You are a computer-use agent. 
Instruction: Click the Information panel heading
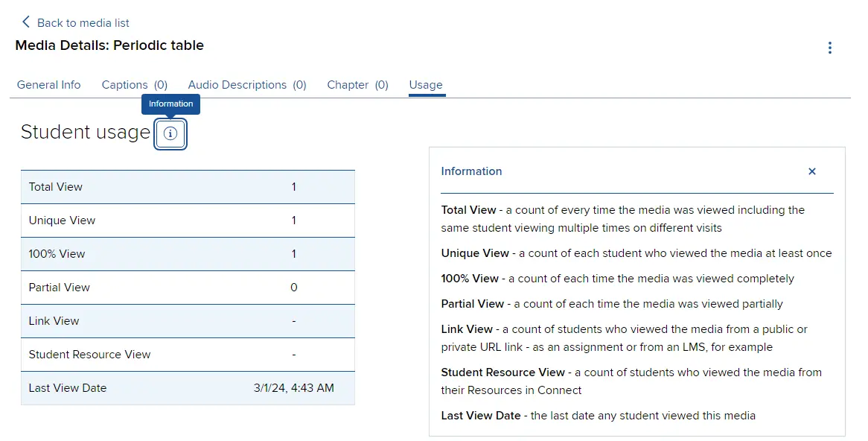472,171
